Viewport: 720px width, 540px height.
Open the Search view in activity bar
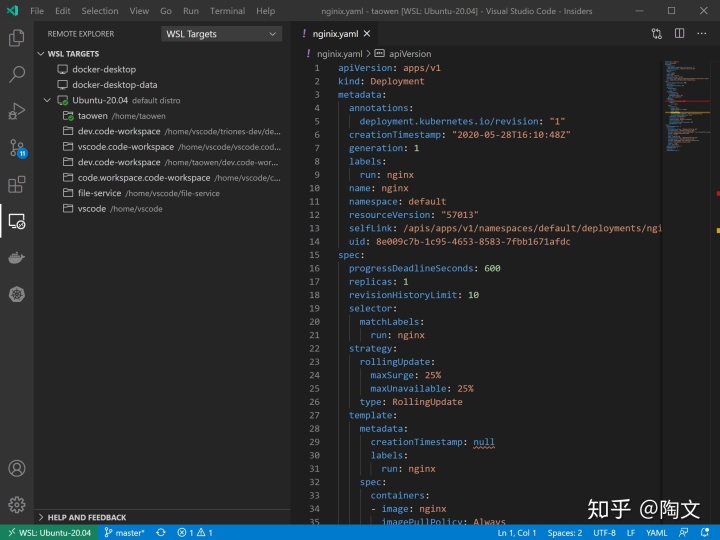17,74
